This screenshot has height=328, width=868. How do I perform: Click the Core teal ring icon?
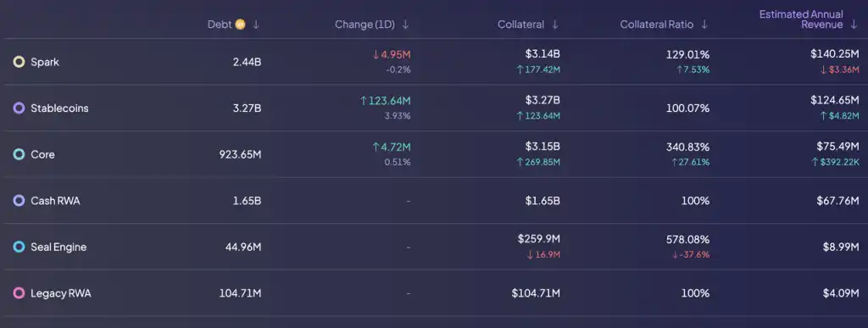(x=19, y=154)
